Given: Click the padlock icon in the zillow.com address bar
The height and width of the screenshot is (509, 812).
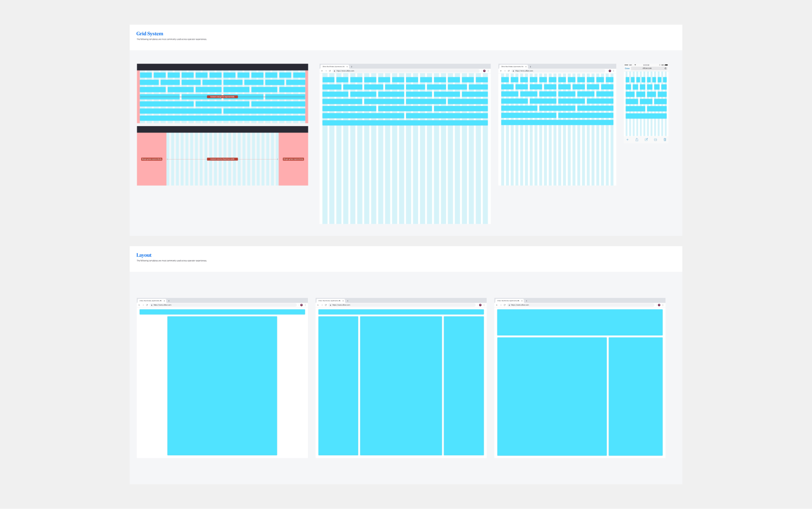Looking at the screenshot, I should tap(334, 71).
